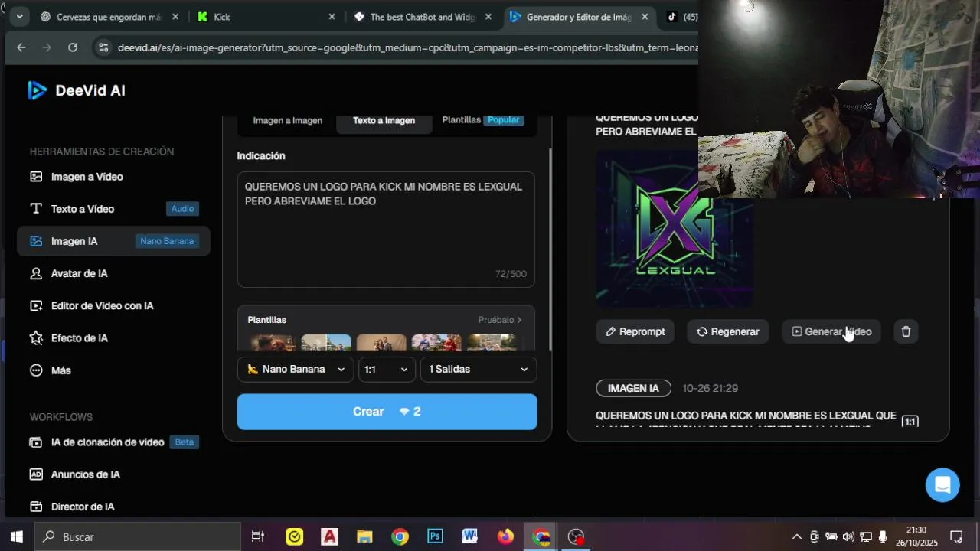Open File Explorer from taskbar
980x551 pixels.
364,536
